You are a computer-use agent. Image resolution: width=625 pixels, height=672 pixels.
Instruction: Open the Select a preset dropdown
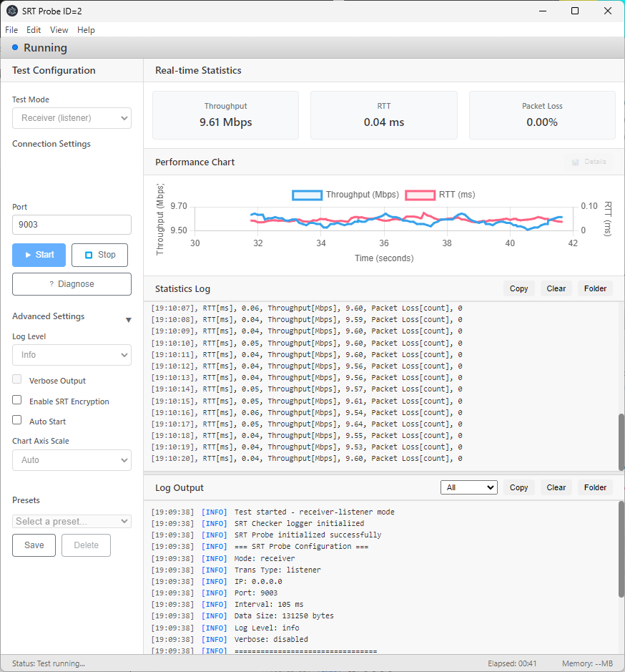click(x=72, y=522)
